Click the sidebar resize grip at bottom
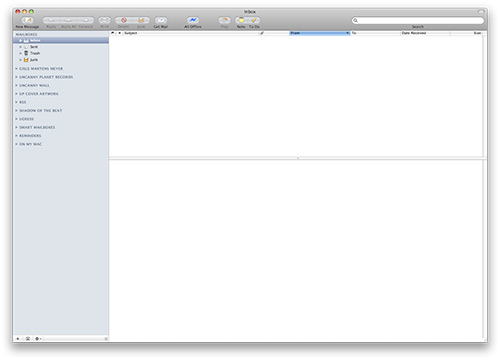500x360 pixels. click(106, 338)
